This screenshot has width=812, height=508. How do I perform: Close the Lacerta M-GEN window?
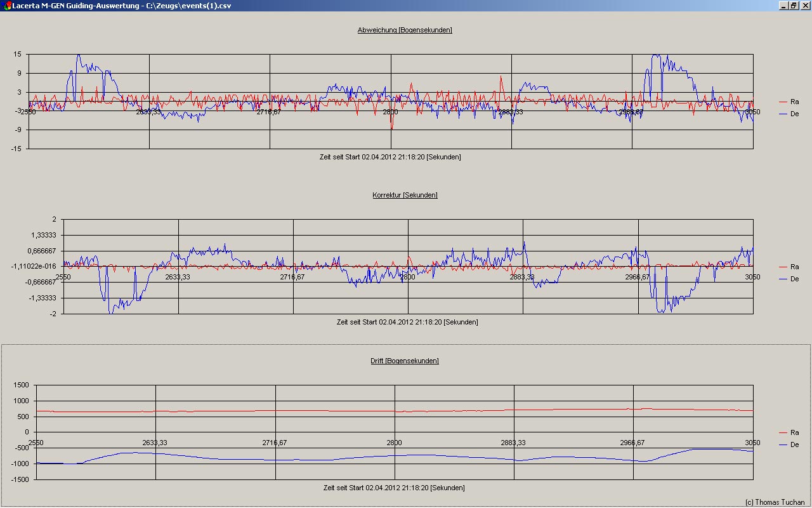(x=804, y=5)
